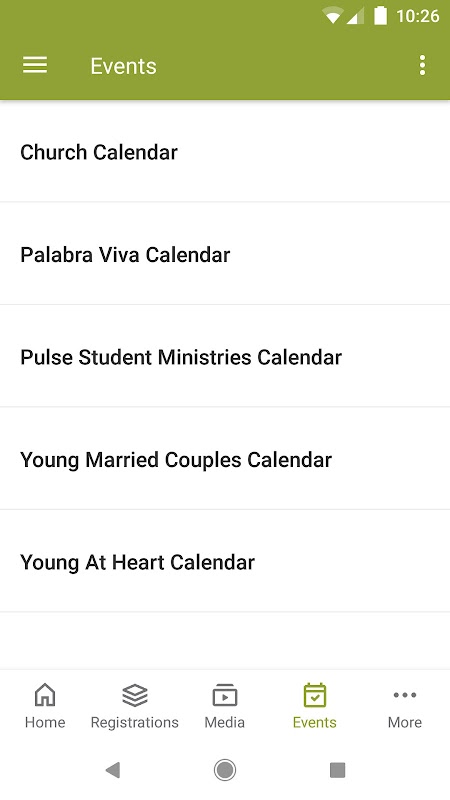Open the Palabra Viva Calendar
The height and width of the screenshot is (800, 450).
point(225,254)
